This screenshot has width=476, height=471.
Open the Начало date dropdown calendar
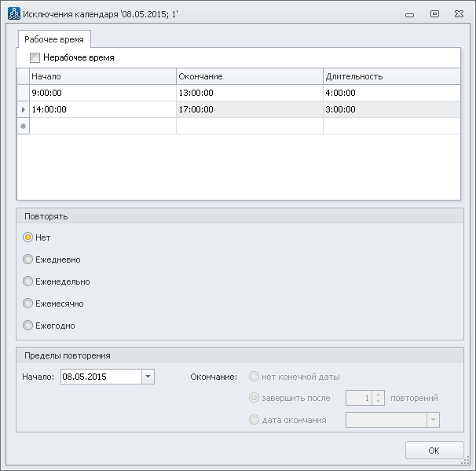(148, 377)
